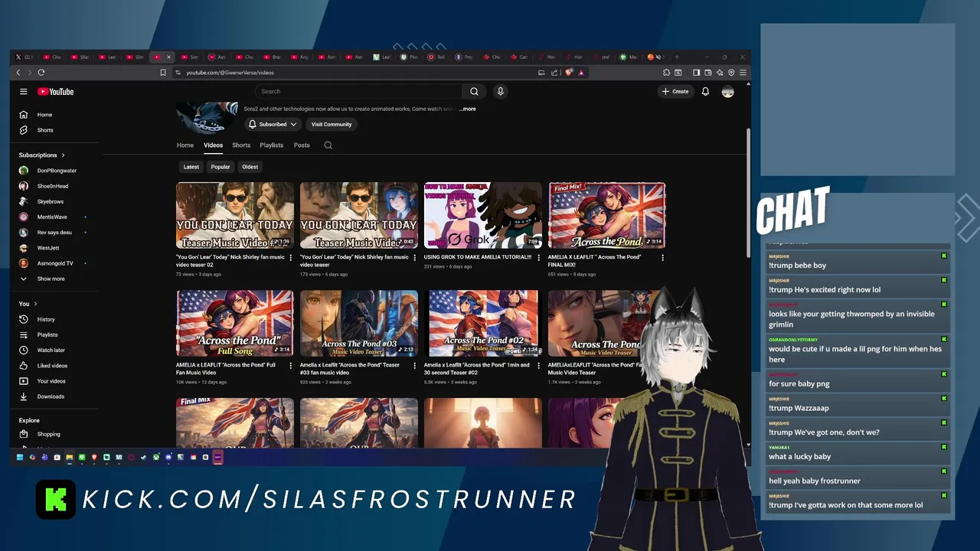Open options for Across the Pond Full video
Viewport: 980px width, 551px height.
click(x=291, y=366)
